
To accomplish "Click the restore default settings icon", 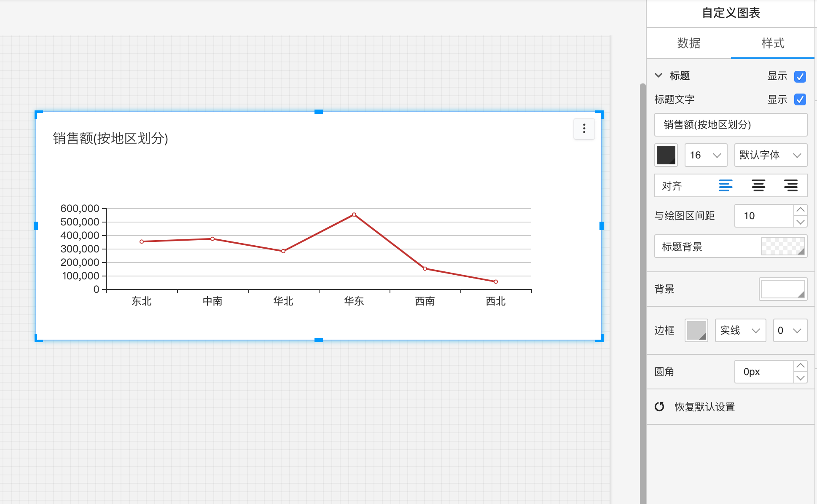I will [x=659, y=407].
